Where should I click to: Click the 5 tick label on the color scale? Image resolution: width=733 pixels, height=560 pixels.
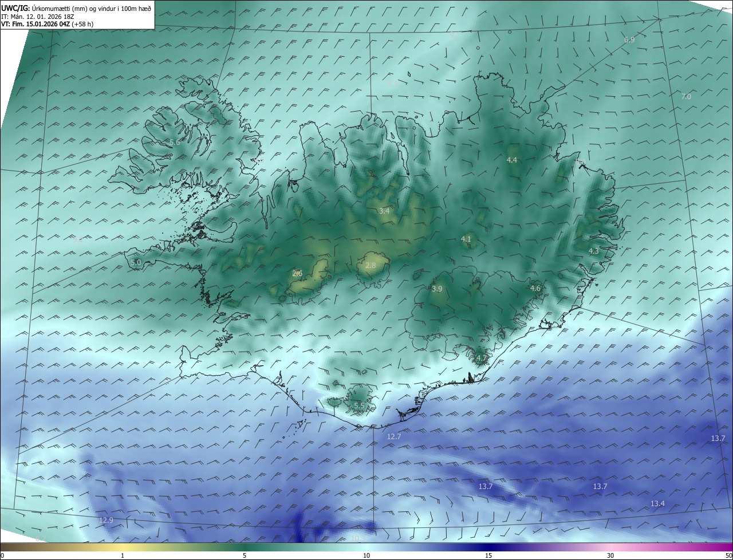(245, 555)
